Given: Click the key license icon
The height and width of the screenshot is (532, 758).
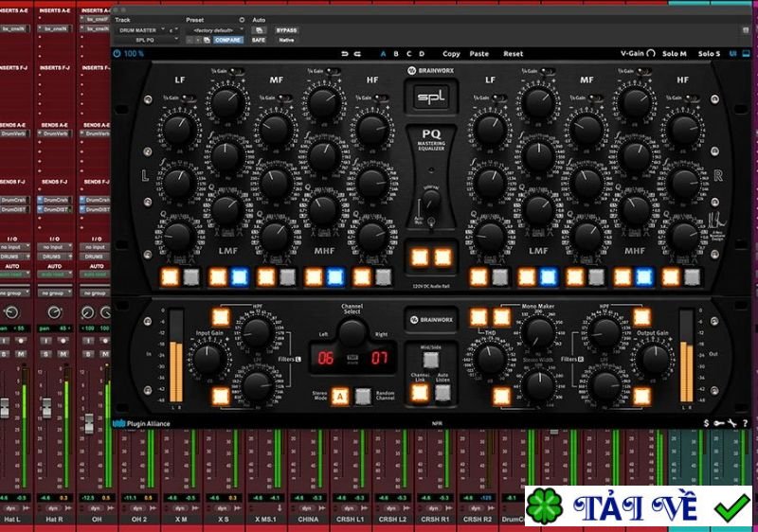Looking at the screenshot, I should (x=720, y=423).
